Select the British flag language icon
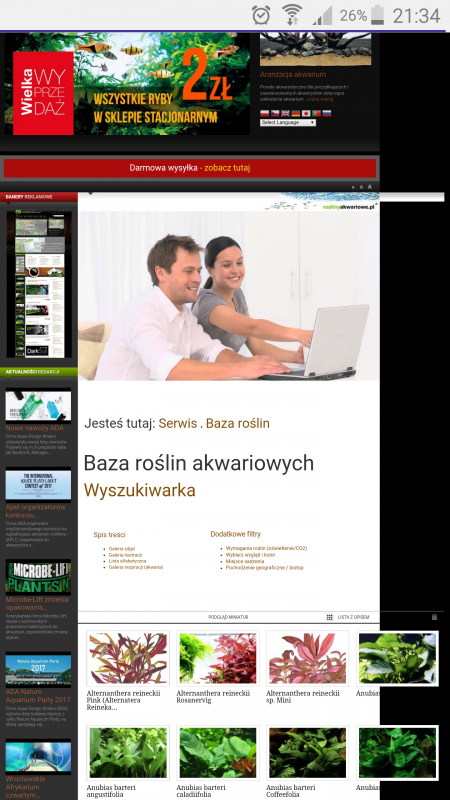The image size is (450, 800). [x=285, y=113]
